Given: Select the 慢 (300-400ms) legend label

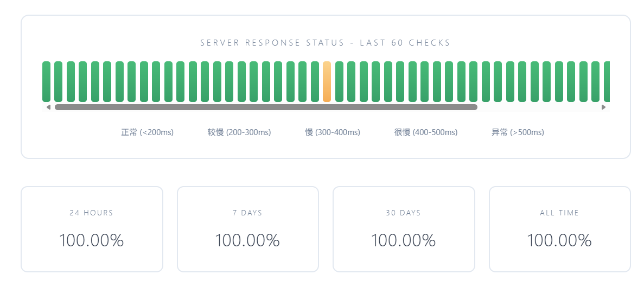Looking at the screenshot, I should pyautogui.click(x=332, y=132).
